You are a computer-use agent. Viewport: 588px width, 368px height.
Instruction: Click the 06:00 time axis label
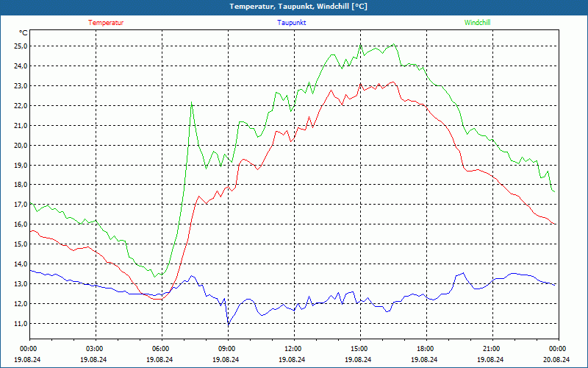click(162, 349)
